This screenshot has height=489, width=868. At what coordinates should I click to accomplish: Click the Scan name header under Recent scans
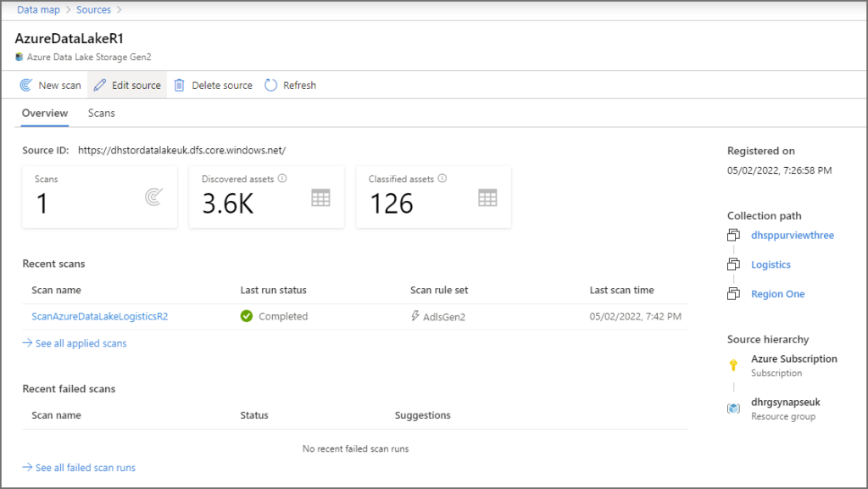pos(56,290)
